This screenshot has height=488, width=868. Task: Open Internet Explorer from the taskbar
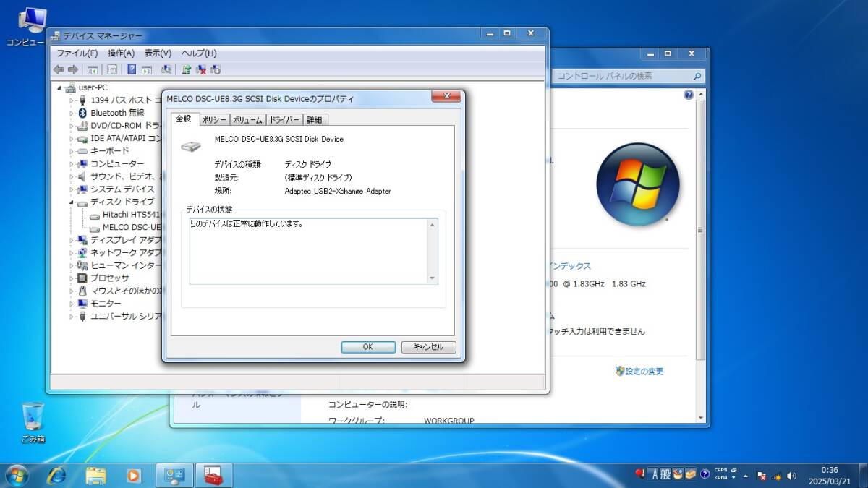coord(56,476)
